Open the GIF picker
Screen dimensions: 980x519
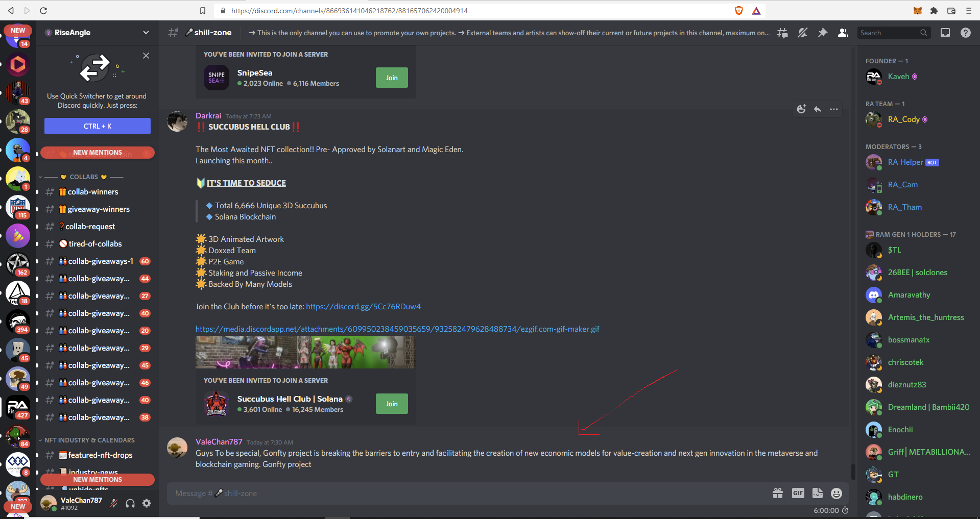798,493
